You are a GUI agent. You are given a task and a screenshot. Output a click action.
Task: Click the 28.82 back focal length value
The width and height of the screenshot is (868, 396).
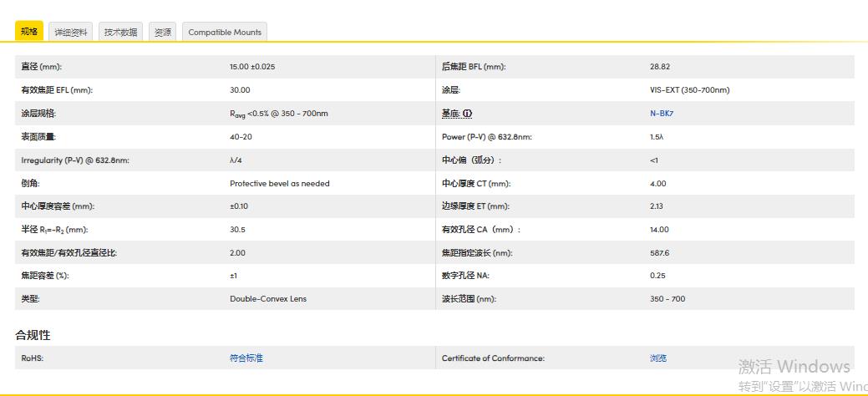tap(660, 66)
